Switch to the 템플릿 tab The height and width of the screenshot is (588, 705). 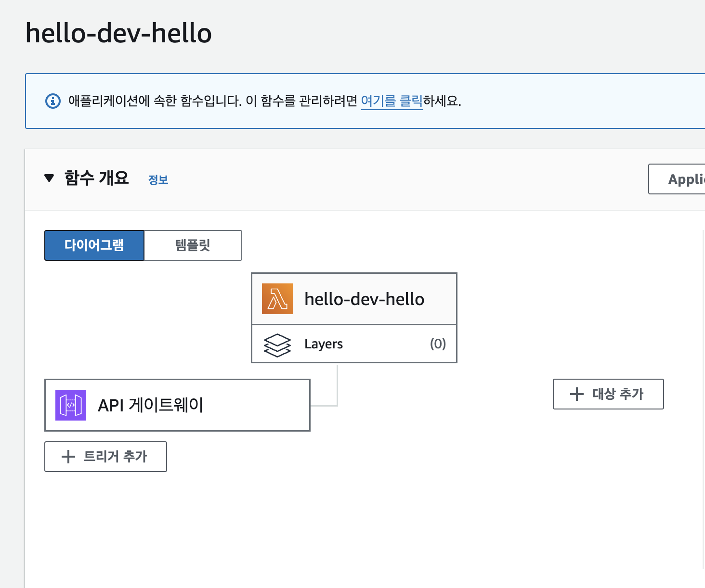[193, 245]
